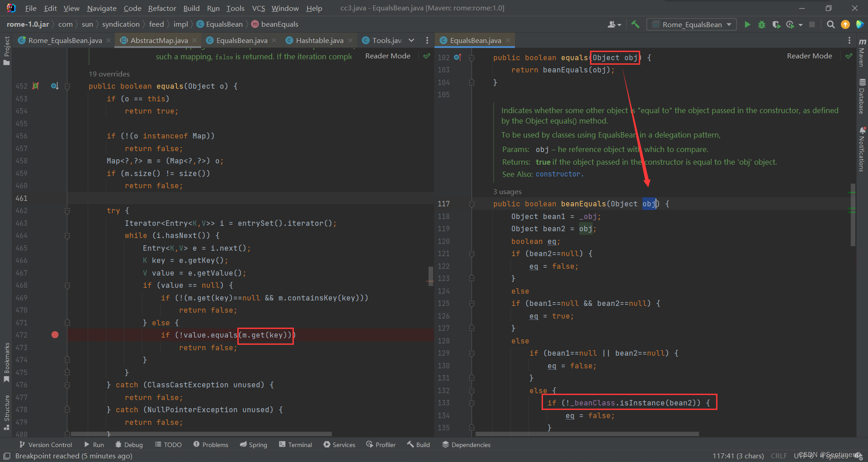Image resolution: width=868 pixels, height=462 pixels.
Task: Open Search Everywhere magnifier
Action: pos(830,24)
